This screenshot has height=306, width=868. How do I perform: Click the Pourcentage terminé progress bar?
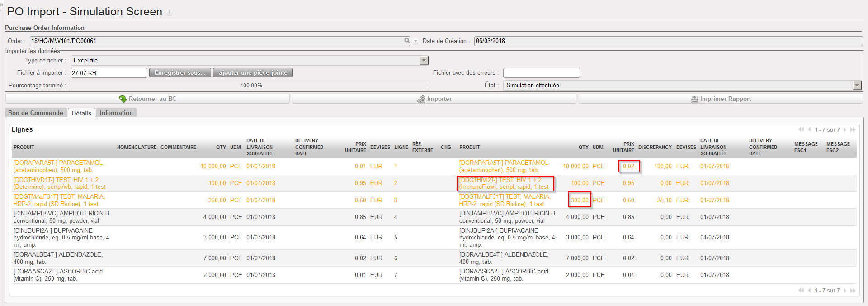point(250,85)
